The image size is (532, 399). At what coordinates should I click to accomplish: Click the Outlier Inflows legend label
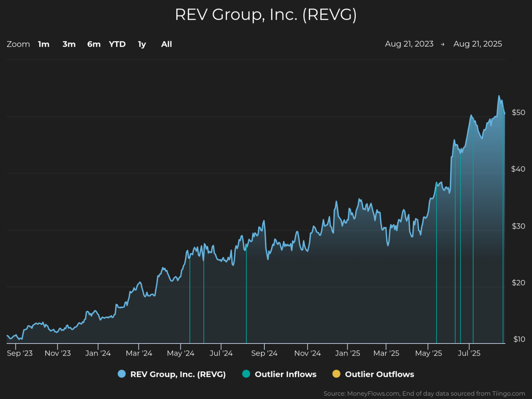pyautogui.click(x=286, y=374)
